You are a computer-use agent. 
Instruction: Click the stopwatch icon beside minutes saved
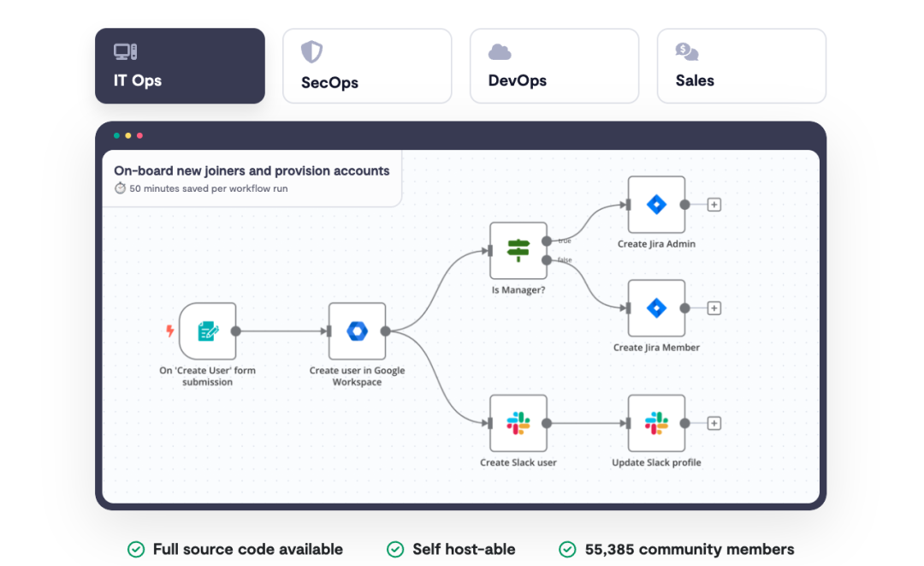pos(121,188)
